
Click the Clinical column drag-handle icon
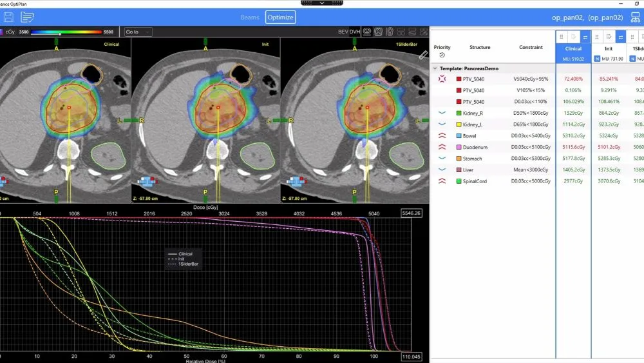[562, 37]
